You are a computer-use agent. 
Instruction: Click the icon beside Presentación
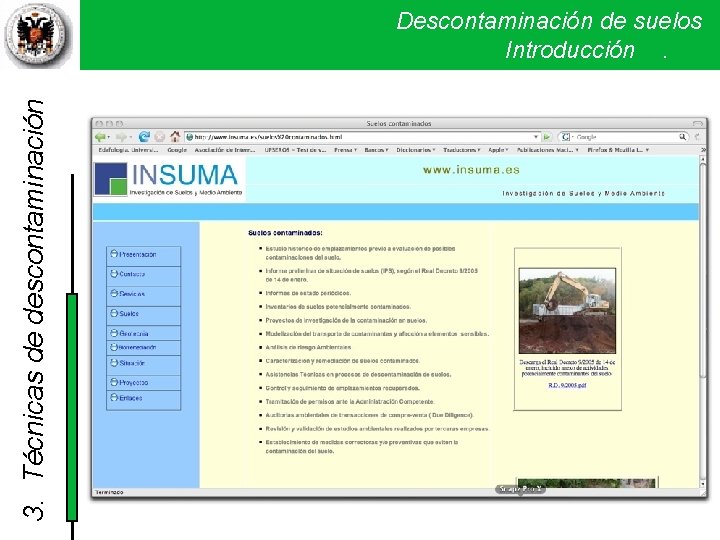click(x=114, y=253)
